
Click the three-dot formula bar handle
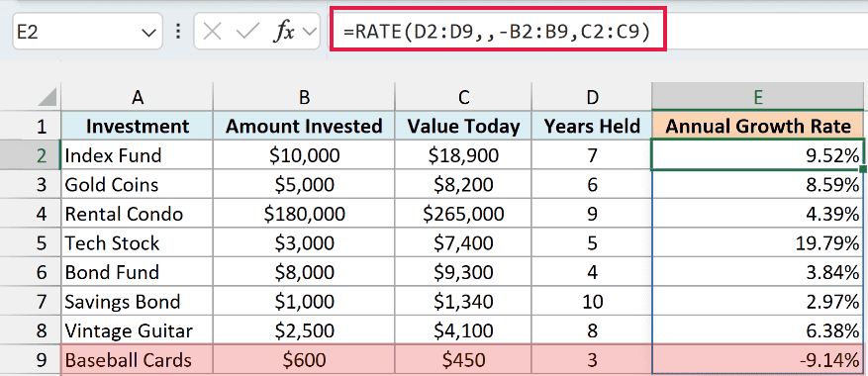click(178, 32)
